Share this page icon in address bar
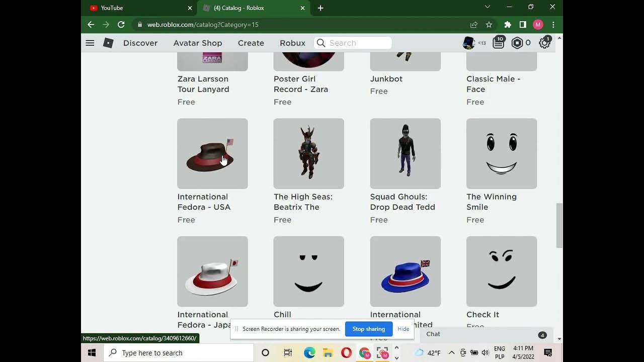 (x=474, y=25)
